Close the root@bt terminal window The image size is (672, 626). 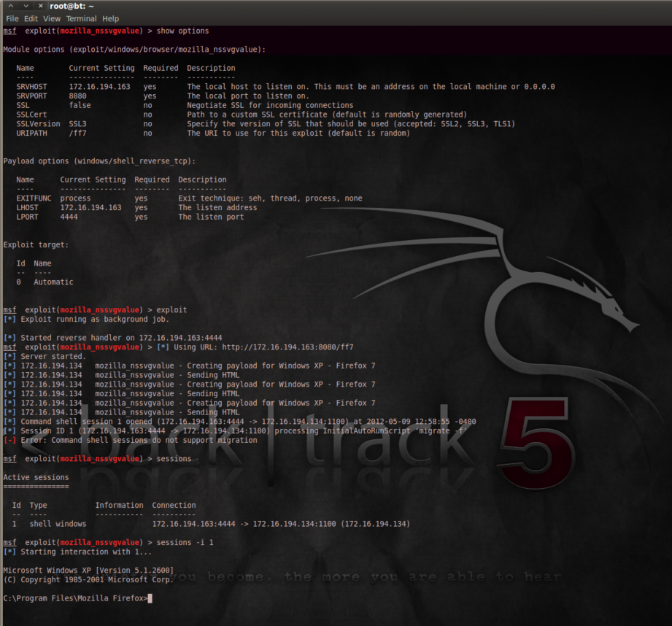click(x=40, y=6)
